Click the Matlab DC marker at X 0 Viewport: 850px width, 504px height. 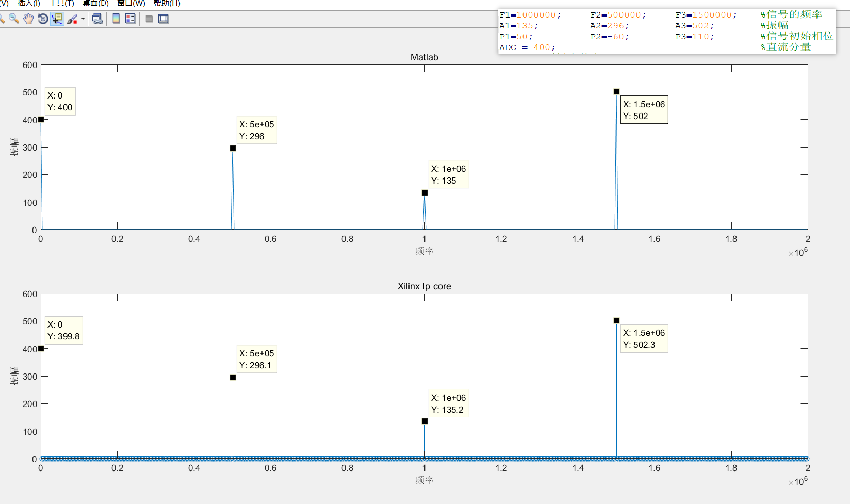[41, 120]
